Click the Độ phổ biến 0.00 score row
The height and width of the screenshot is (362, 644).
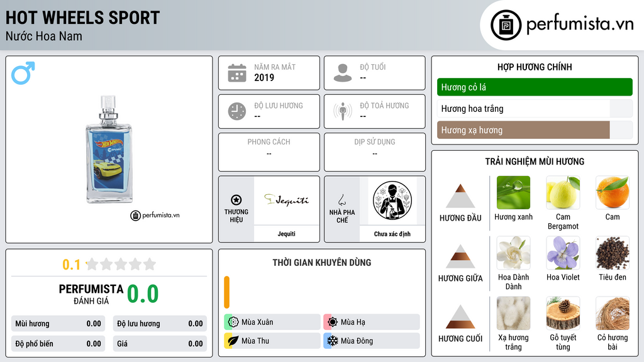58,344
